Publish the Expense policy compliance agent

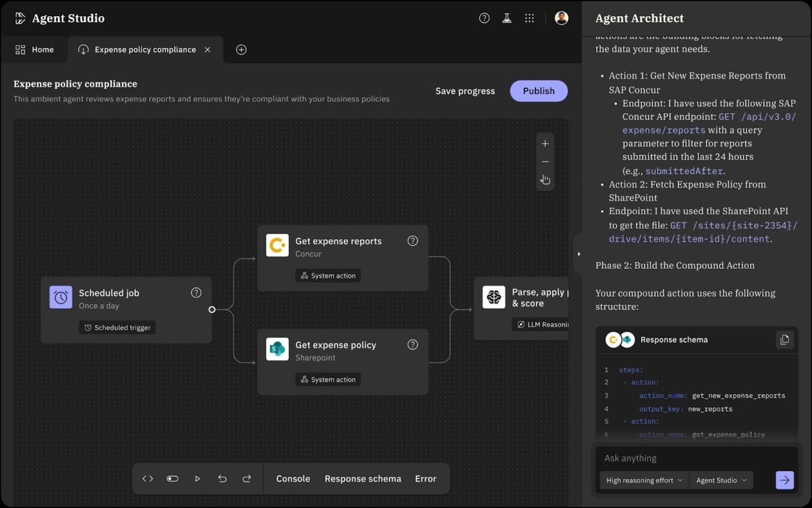[538, 91]
